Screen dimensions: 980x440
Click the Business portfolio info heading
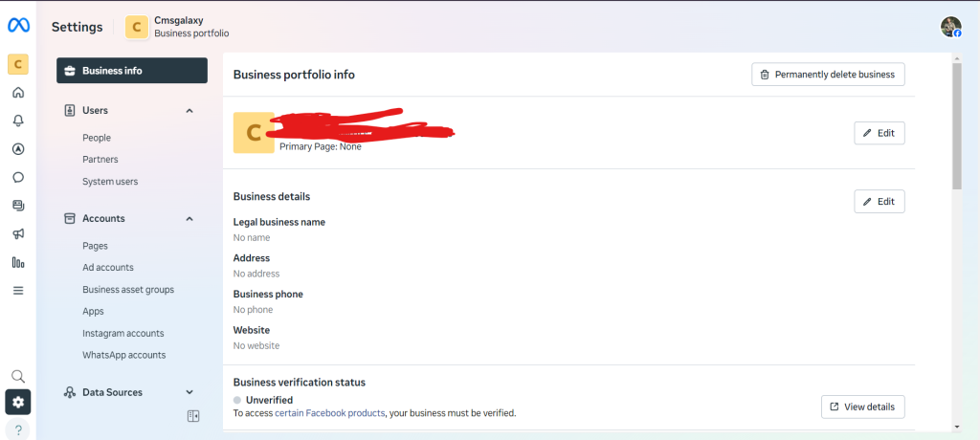click(x=294, y=75)
